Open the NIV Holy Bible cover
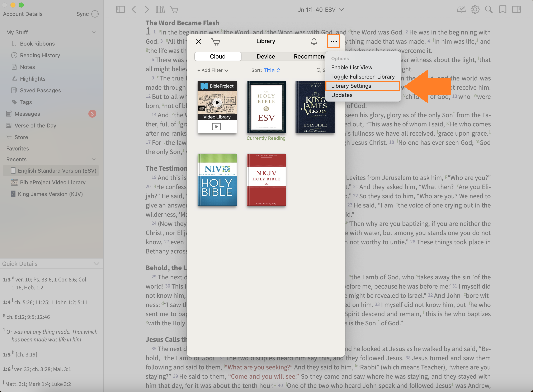Viewport: 533px width, 392px height. point(217,180)
